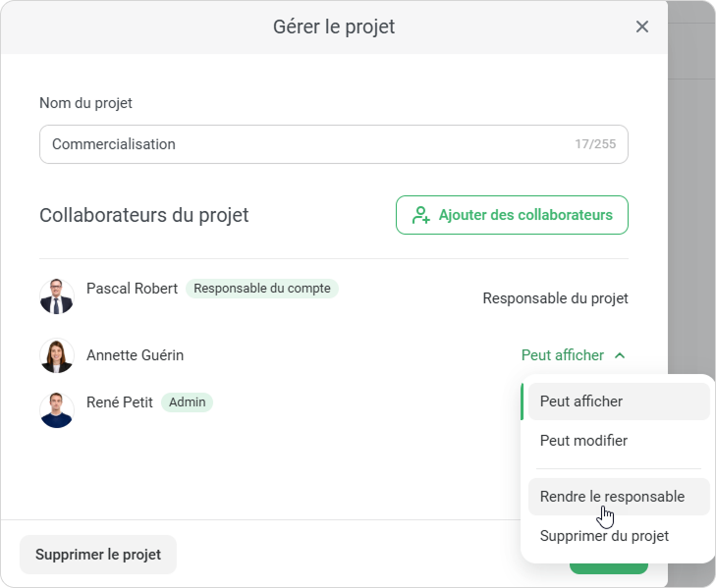Click the Ajouter des collaborateurs button label

[525, 215]
